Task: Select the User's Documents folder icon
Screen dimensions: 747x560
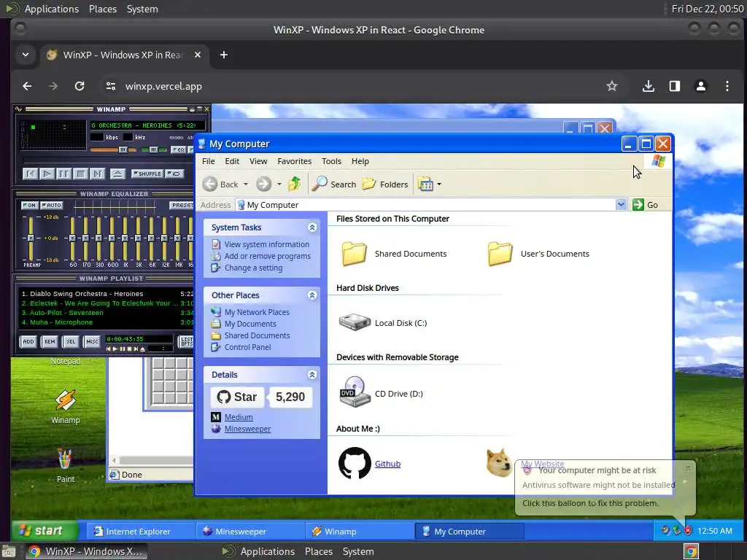Action: (x=500, y=253)
